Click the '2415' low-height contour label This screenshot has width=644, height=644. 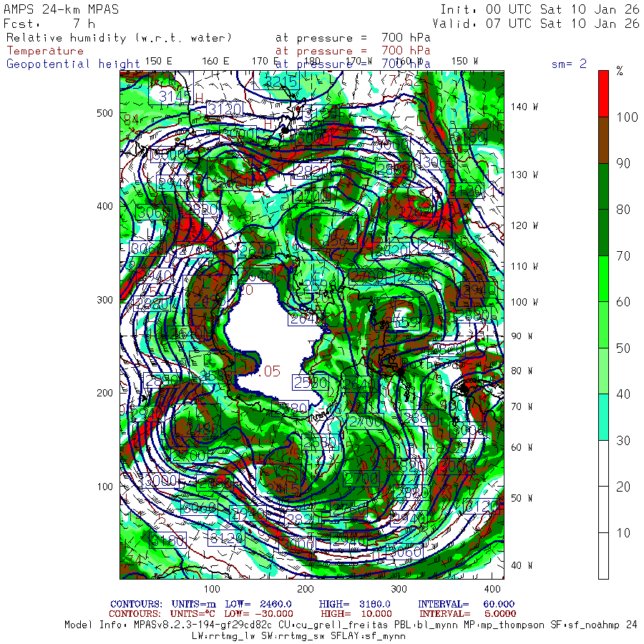tap(283, 489)
